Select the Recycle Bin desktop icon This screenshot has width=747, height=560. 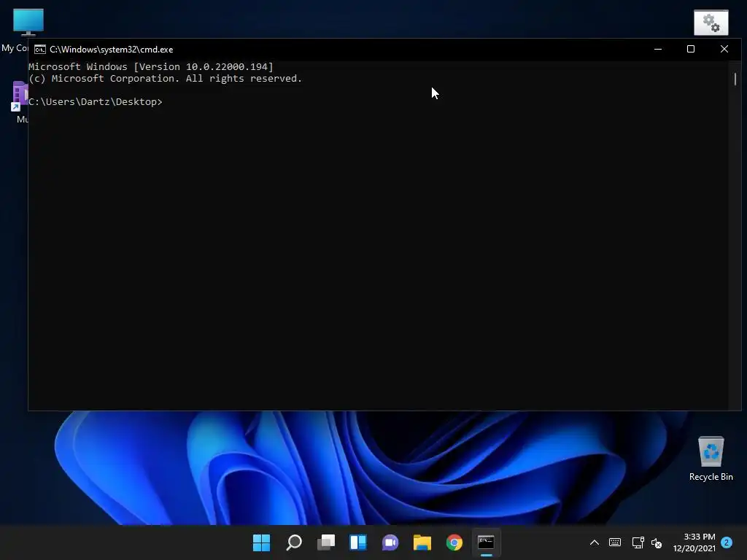point(711,459)
